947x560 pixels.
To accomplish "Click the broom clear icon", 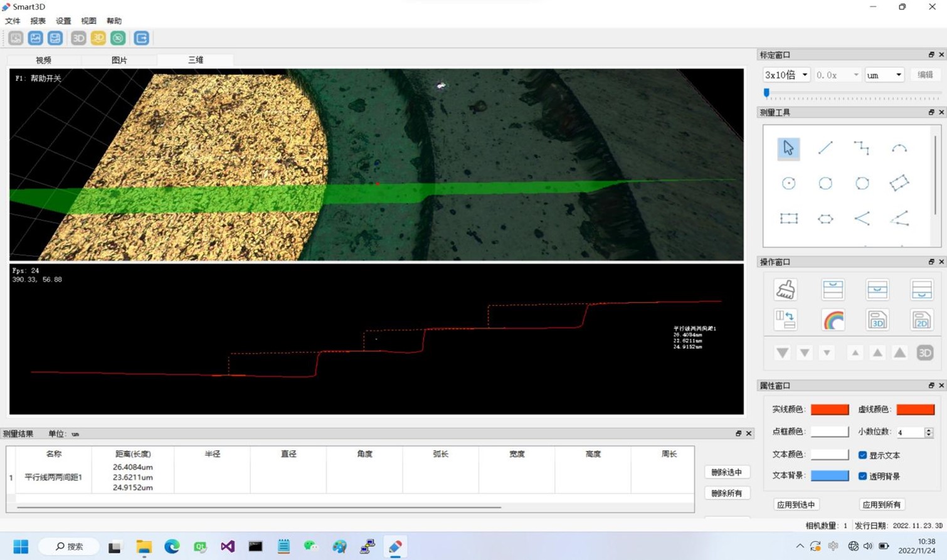I will 785,290.
